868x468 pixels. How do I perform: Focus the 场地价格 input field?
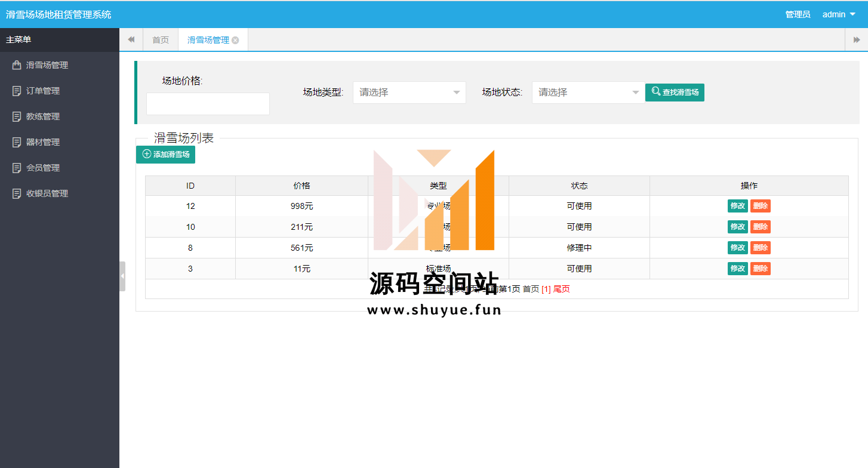(x=208, y=104)
